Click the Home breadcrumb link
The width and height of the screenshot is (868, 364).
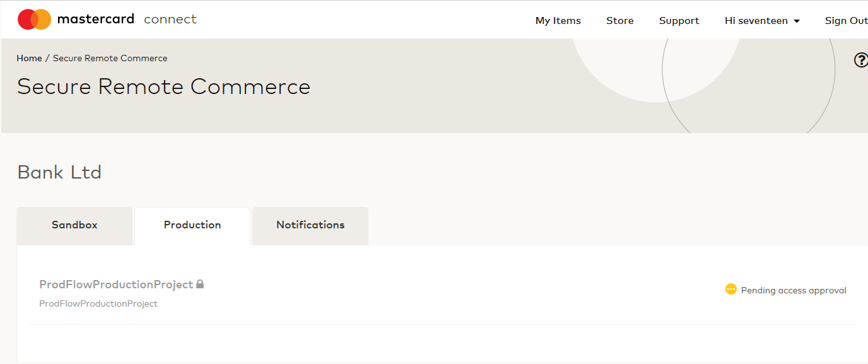pos(29,58)
